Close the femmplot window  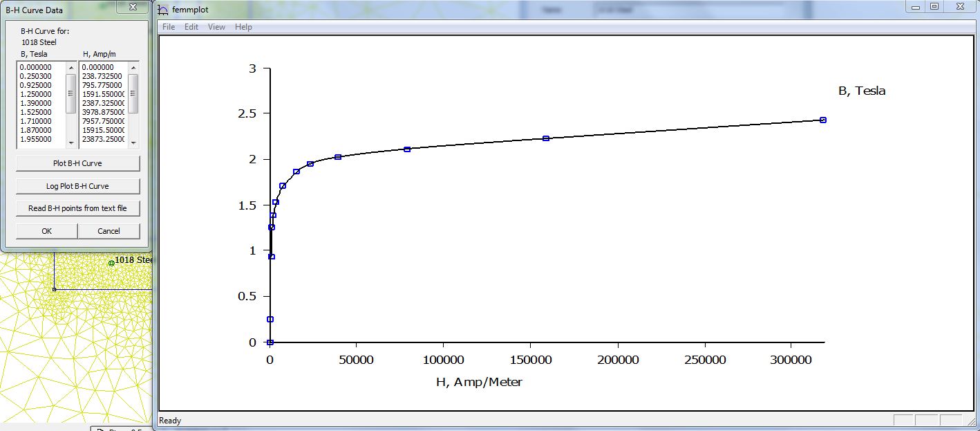point(959,7)
